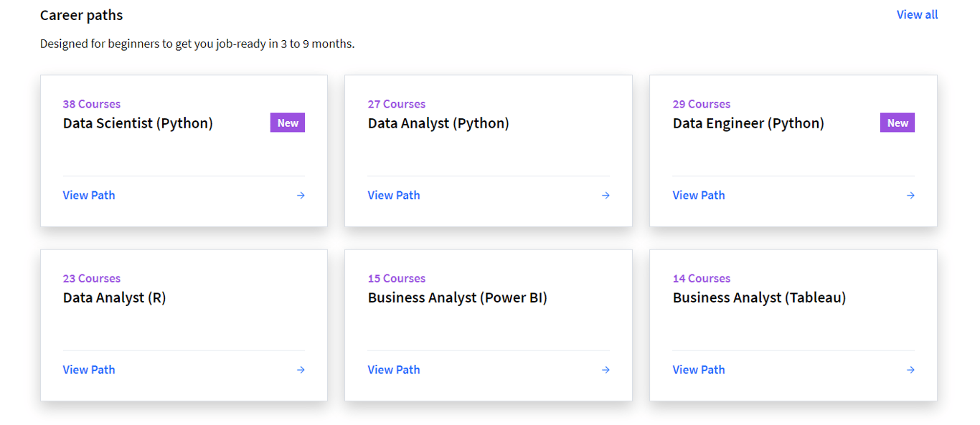The width and height of the screenshot is (980, 425).
Task: Open the Business Analyst (Power BI) title
Action: pos(457,297)
